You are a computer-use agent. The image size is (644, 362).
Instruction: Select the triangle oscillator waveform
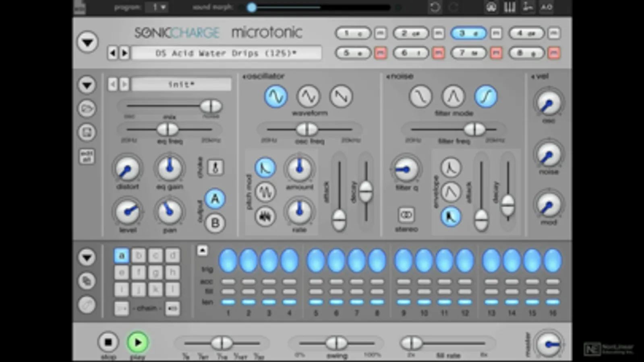coord(308,97)
